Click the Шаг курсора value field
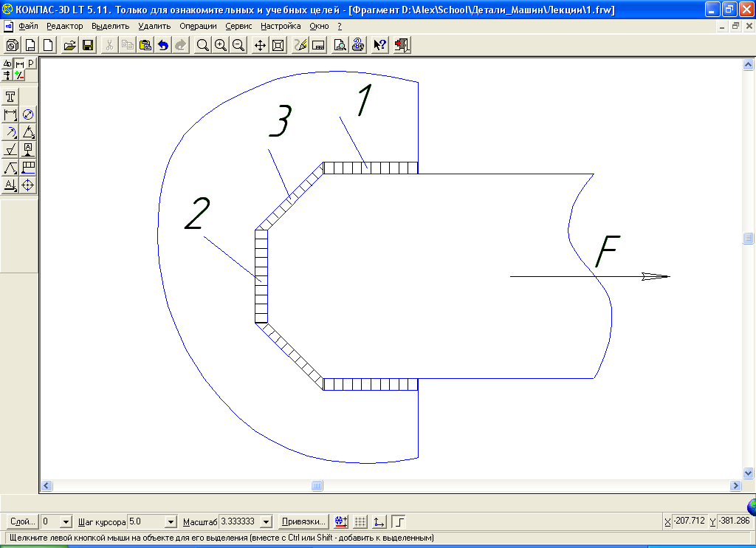 pos(146,522)
